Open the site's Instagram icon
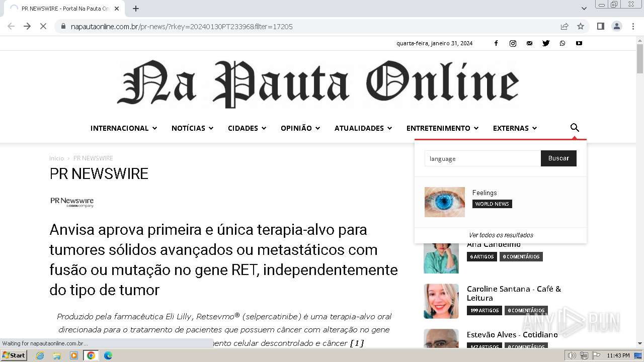 tap(513, 43)
